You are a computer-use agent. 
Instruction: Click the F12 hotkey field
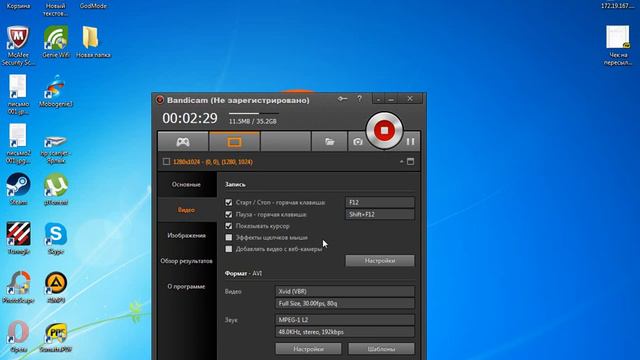tap(380, 202)
